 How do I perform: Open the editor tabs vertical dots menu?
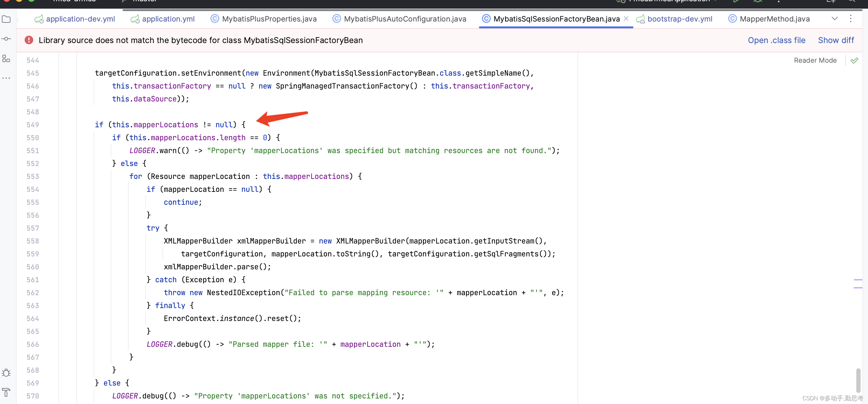pyautogui.click(x=850, y=19)
